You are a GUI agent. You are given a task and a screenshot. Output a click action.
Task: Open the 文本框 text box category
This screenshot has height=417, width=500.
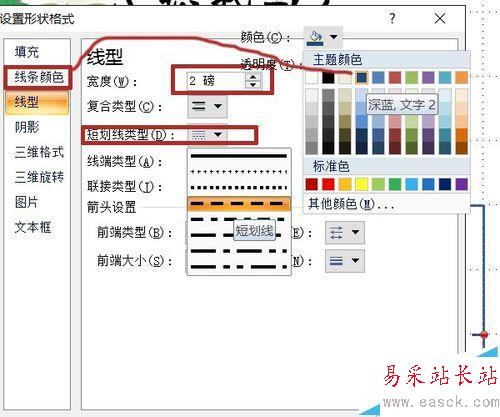tap(33, 227)
